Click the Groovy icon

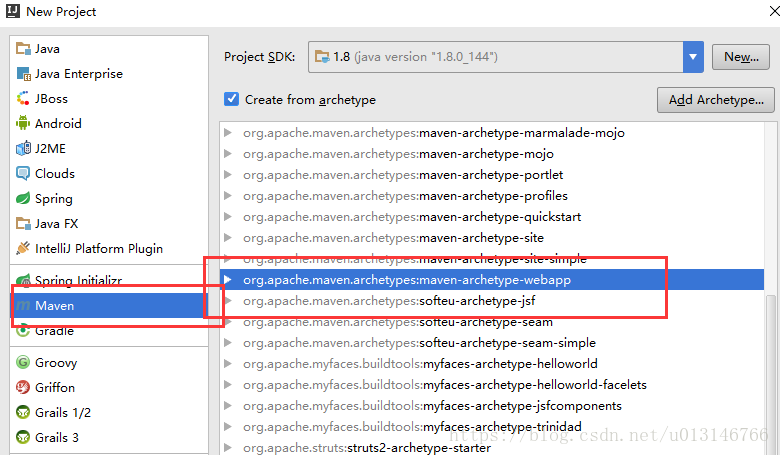point(23,362)
